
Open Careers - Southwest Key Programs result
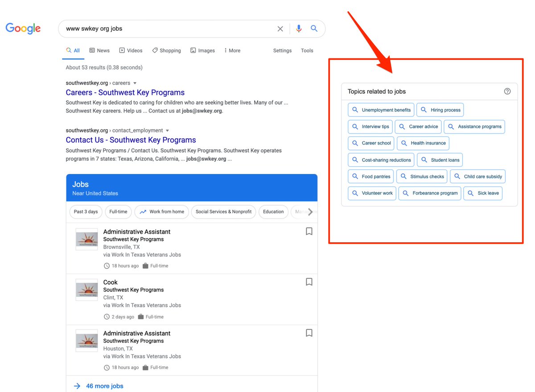tap(125, 92)
